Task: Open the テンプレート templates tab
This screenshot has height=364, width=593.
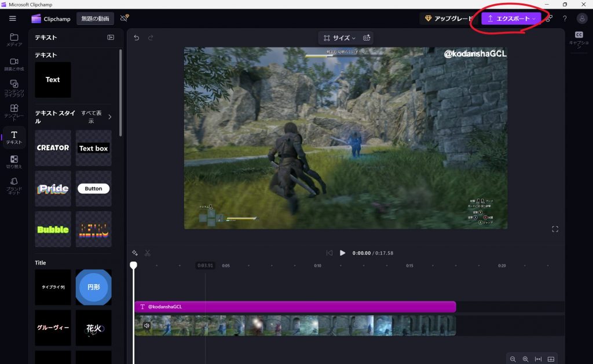Action: coord(14,113)
